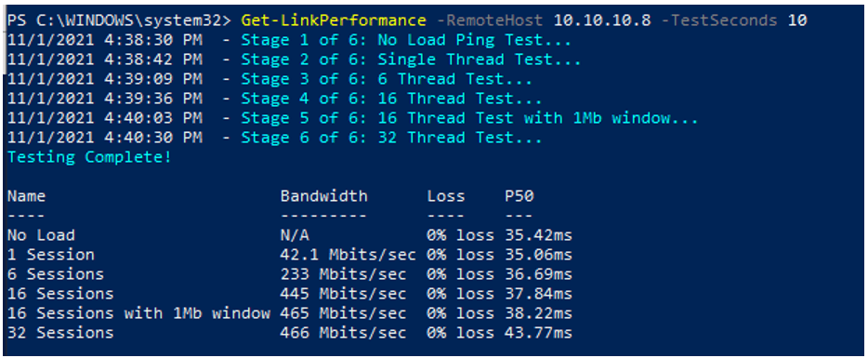Select the Stage 5 1Mb window test line
The image size is (868, 358).
tap(352, 118)
